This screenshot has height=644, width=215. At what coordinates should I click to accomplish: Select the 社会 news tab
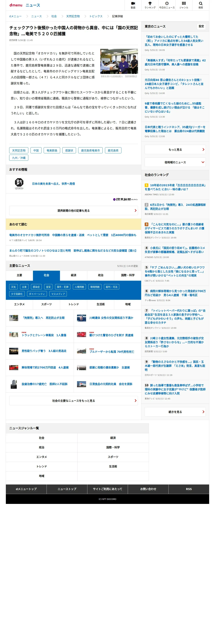46,275
